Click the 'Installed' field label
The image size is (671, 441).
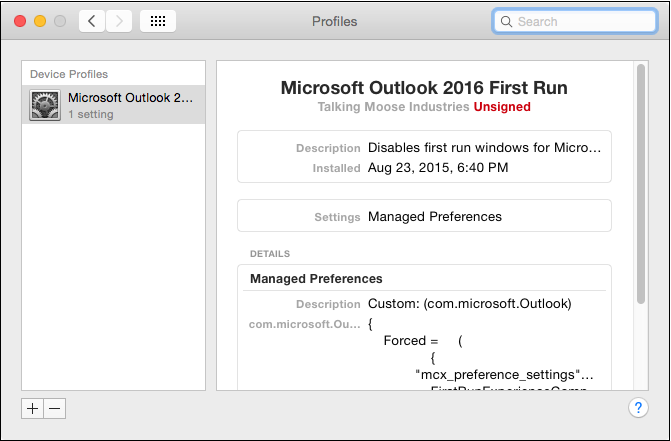[x=336, y=168]
